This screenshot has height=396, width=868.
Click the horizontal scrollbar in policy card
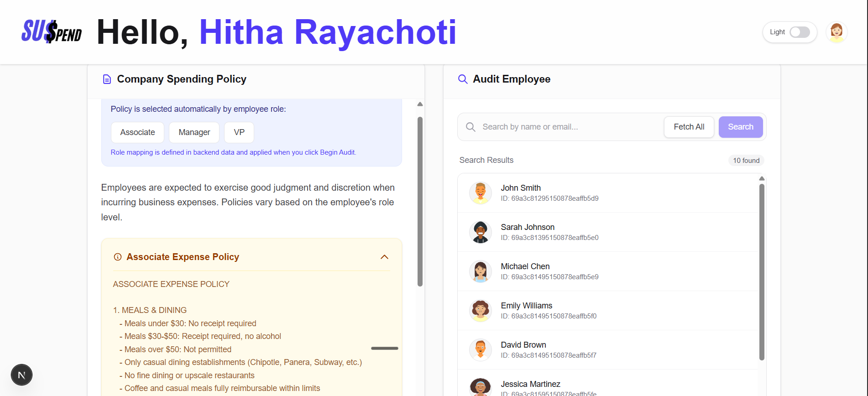385,348
